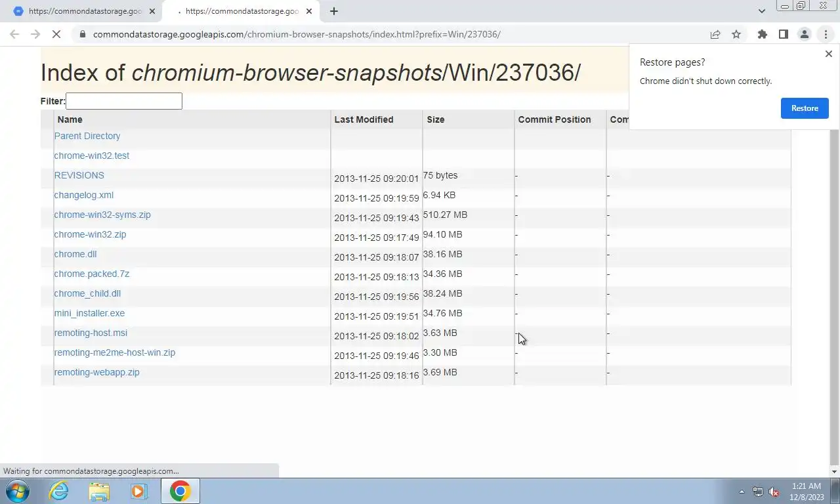The image size is (840, 504).
Task: Download chrome_child.dll
Action: [87, 293]
